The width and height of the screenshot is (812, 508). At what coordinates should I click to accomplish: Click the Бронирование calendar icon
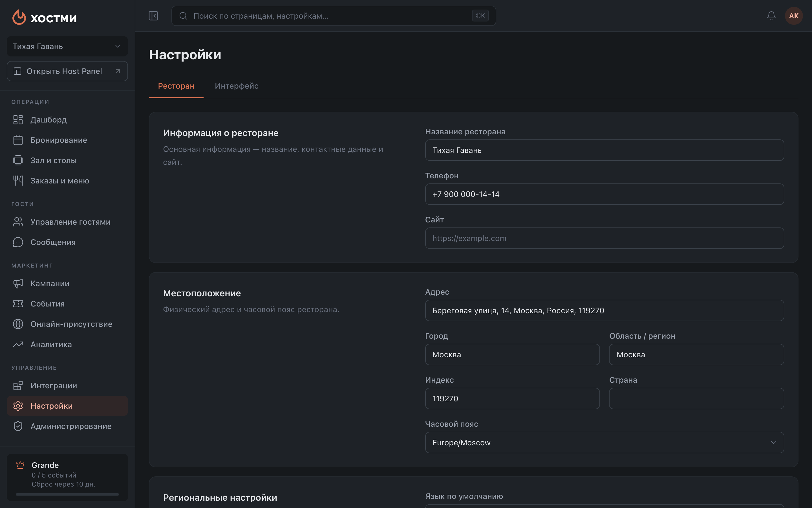click(x=18, y=140)
